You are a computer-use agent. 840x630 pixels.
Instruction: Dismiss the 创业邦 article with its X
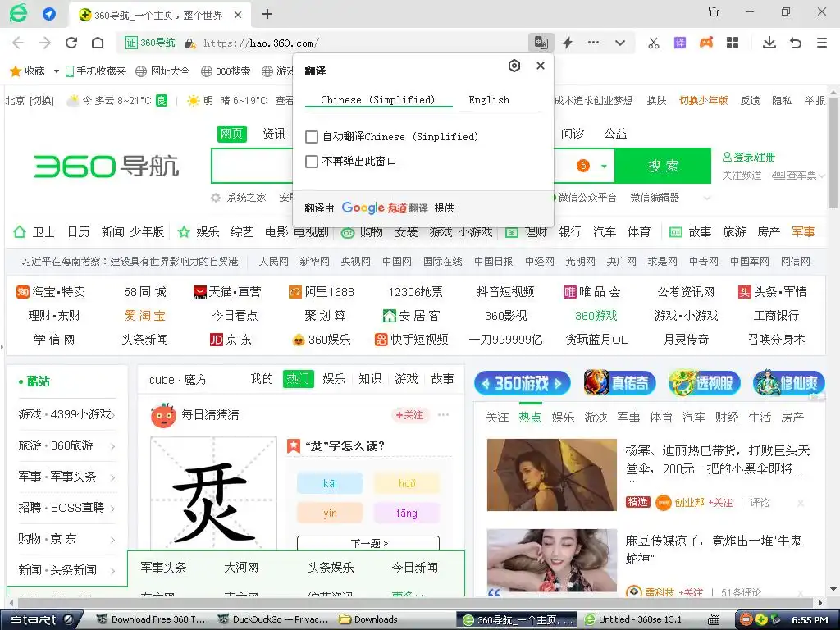point(801,503)
